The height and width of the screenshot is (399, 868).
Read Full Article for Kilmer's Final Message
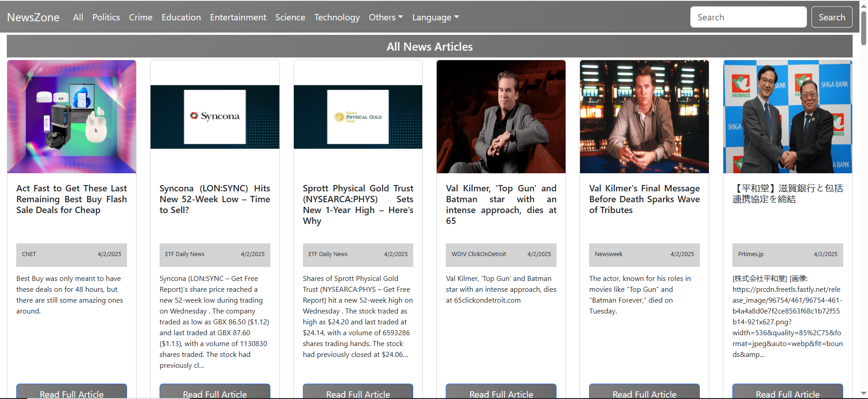coord(644,391)
